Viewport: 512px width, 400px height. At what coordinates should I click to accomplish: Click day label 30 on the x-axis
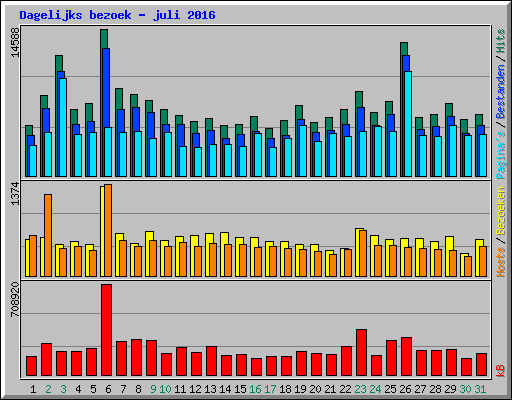pos(465,389)
